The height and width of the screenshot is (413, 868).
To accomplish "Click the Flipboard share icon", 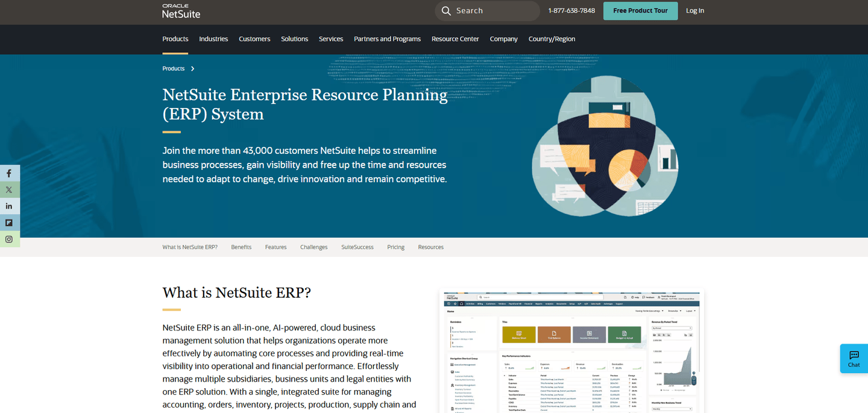I will tap(9, 222).
